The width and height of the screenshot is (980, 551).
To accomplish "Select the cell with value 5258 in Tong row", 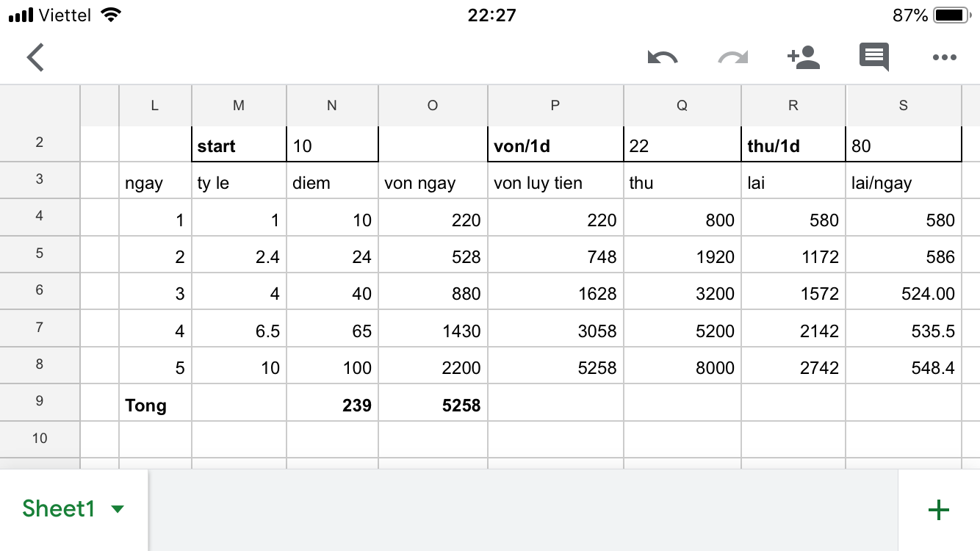I will [x=433, y=403].
